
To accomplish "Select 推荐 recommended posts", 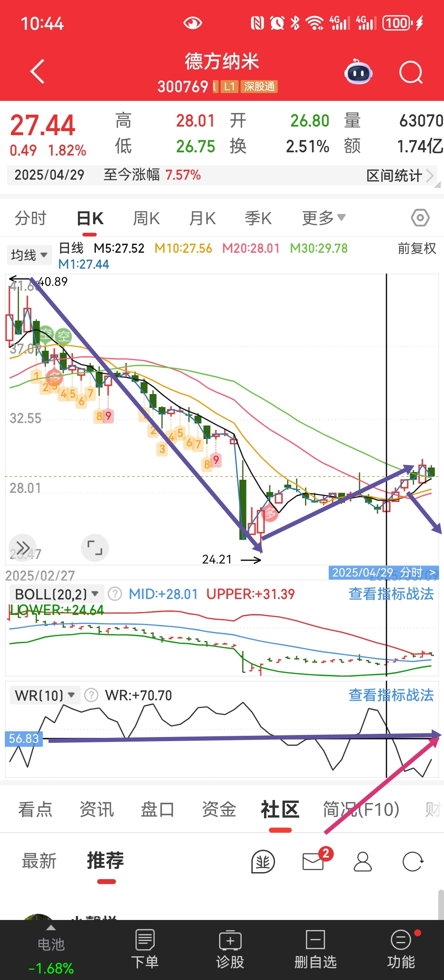I will tap(105, 861).
